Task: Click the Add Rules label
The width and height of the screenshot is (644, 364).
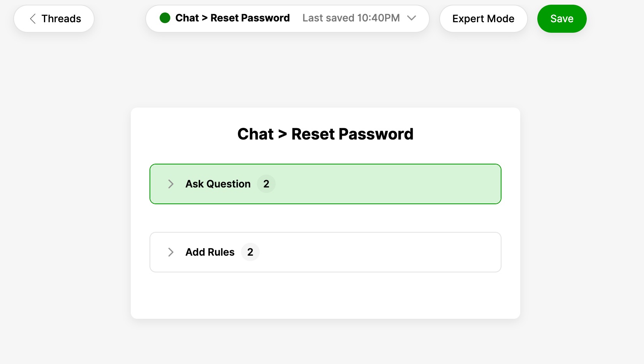Action: pyautogui.click(x=210, y=252)
